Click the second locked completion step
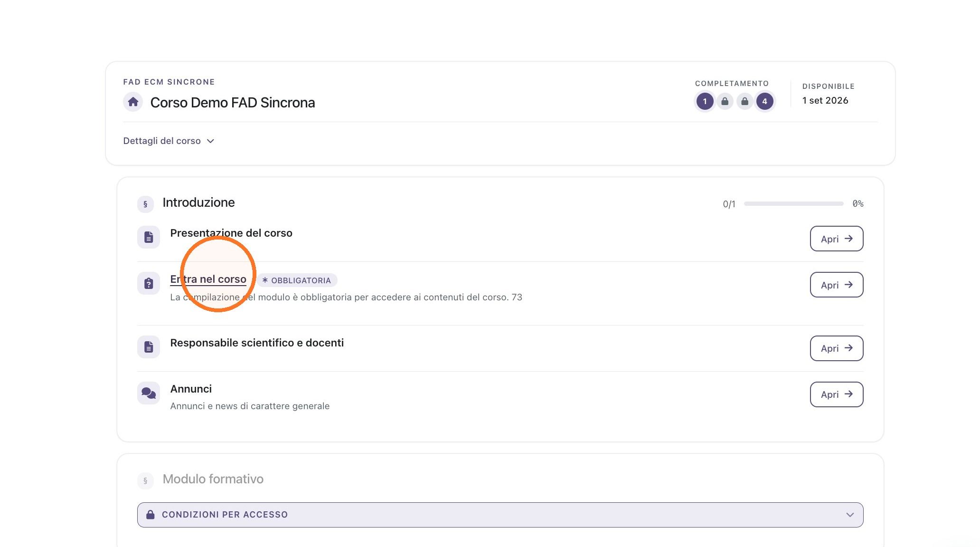The width and height of the screenshot is (980, 547). (744, 101)
